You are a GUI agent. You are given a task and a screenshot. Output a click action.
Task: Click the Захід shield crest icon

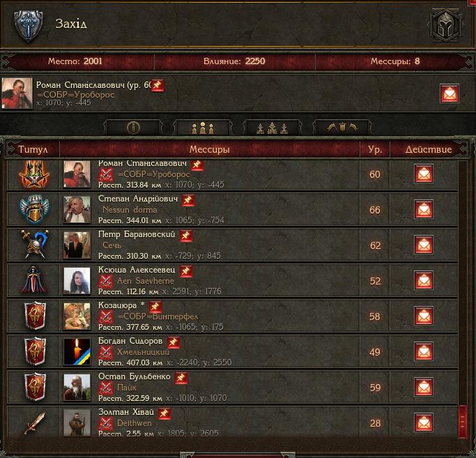click(29, 26)
